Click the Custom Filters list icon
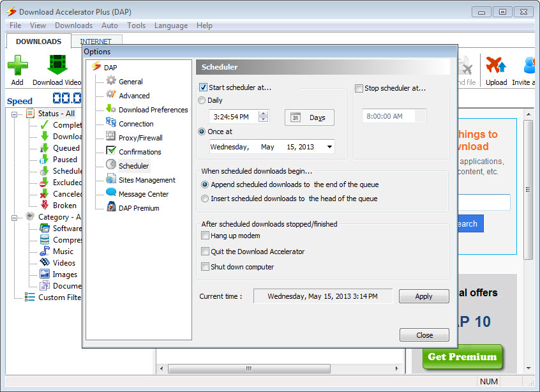540x392 pixels. (30, 297)
